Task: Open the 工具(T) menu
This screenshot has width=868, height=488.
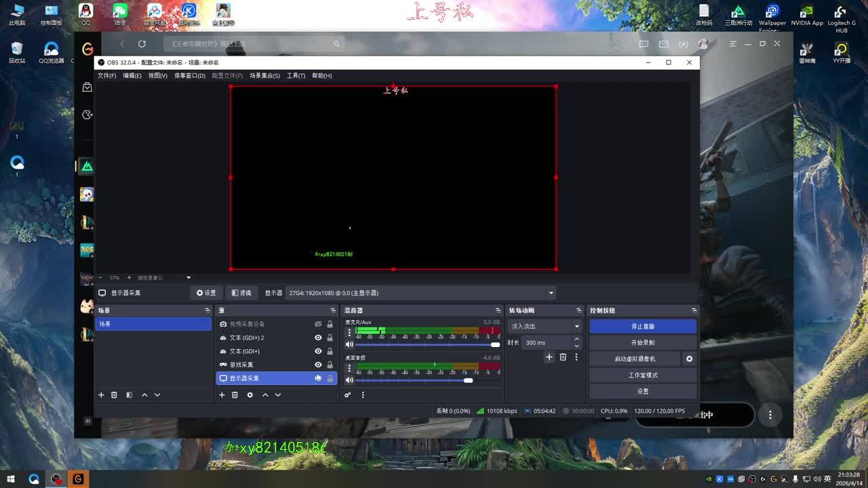Action: pyautogui.click(x=296, y=76)
